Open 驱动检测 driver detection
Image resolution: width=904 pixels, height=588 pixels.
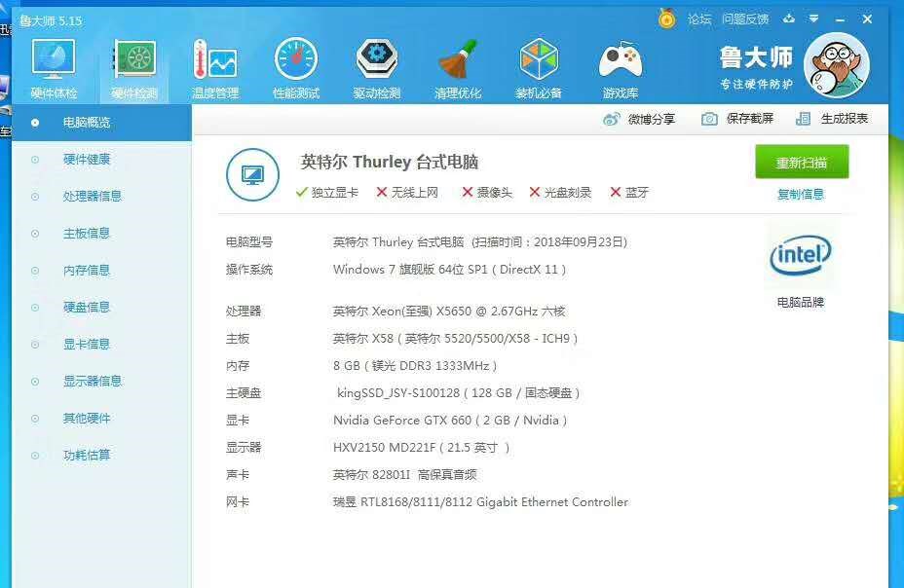pyautogui.click(x=376, y=69)
